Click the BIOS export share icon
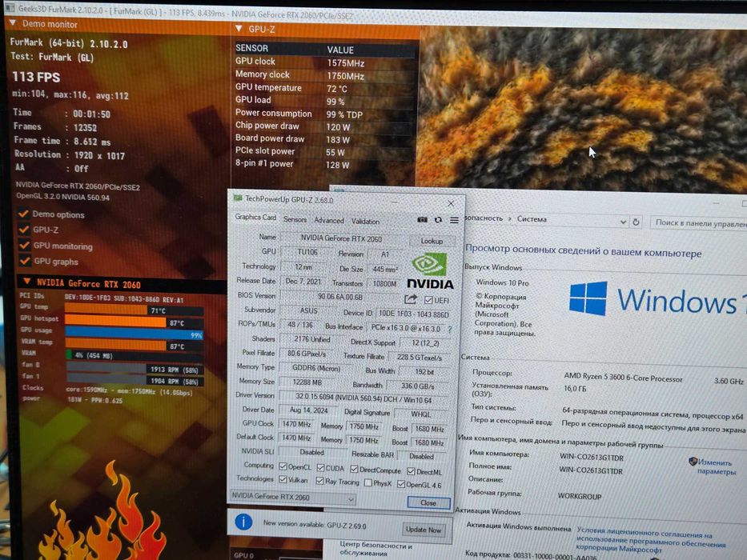This screenshot has width=747, height=560. [x=411, y=299]
